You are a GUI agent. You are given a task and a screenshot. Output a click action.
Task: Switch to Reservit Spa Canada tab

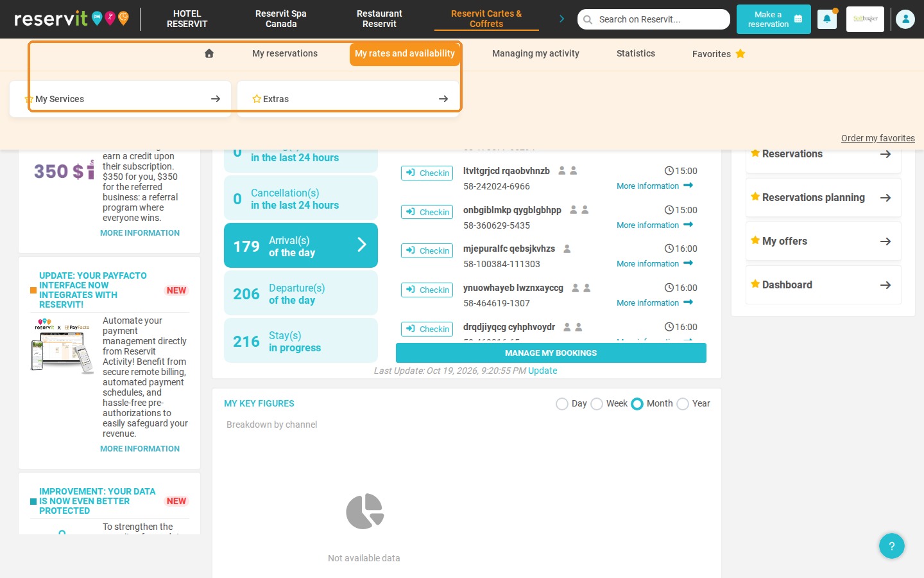click(281, 19)
